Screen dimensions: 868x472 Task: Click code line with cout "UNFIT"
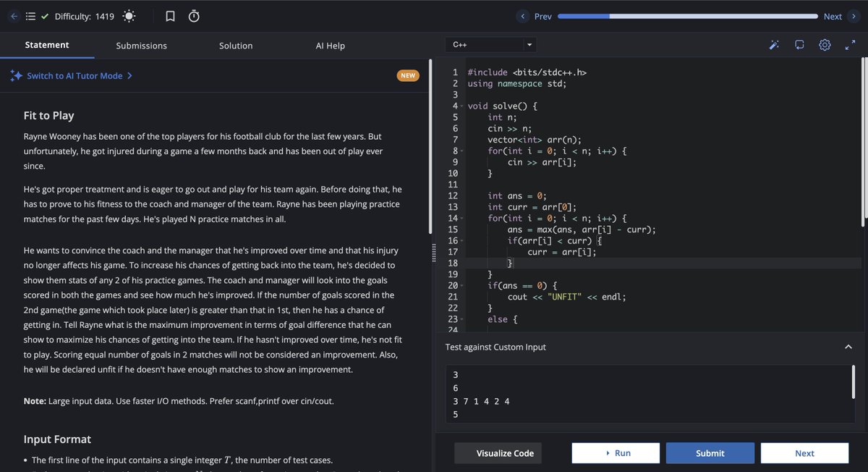pyautogui.click(x=566, y=297)
